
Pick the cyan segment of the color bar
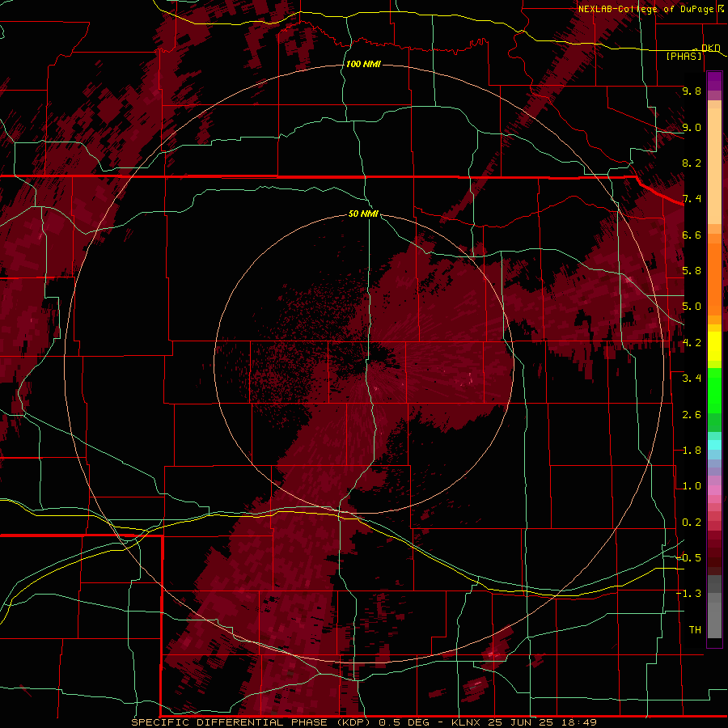[714, 445]
